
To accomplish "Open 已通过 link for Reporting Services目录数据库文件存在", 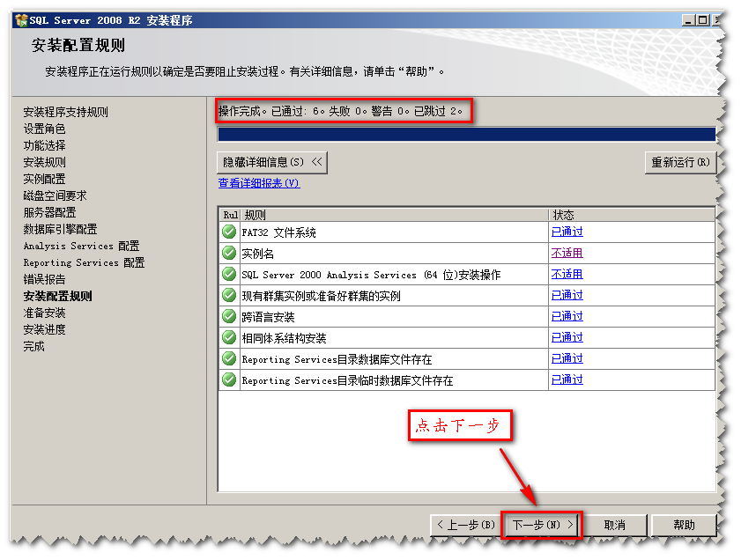I will click(x=567, y=358).
